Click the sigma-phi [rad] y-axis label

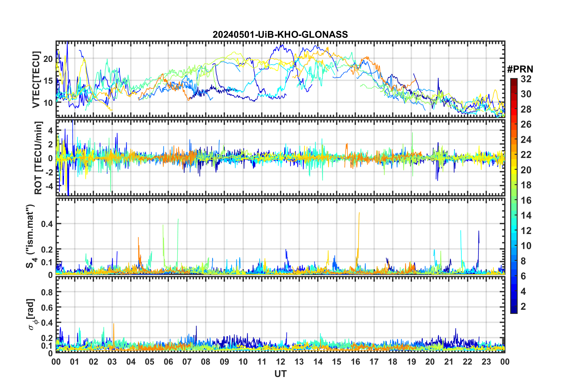(32, 314)
